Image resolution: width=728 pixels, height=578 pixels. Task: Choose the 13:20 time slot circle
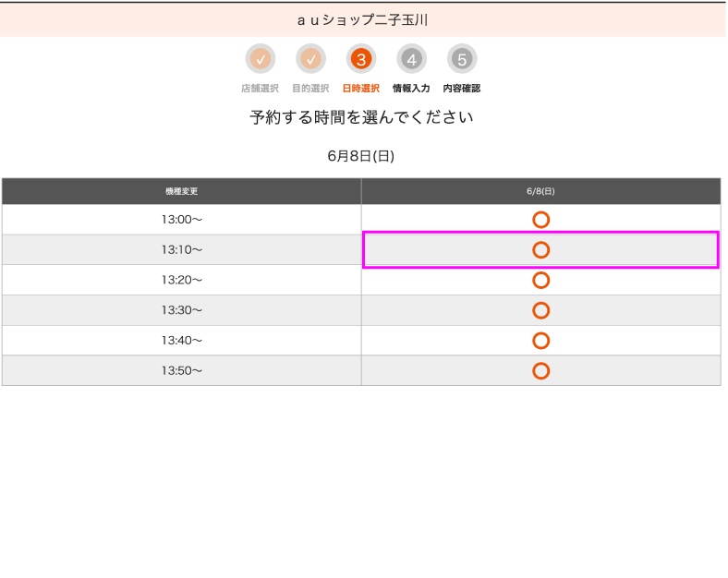tap(540, 280)
